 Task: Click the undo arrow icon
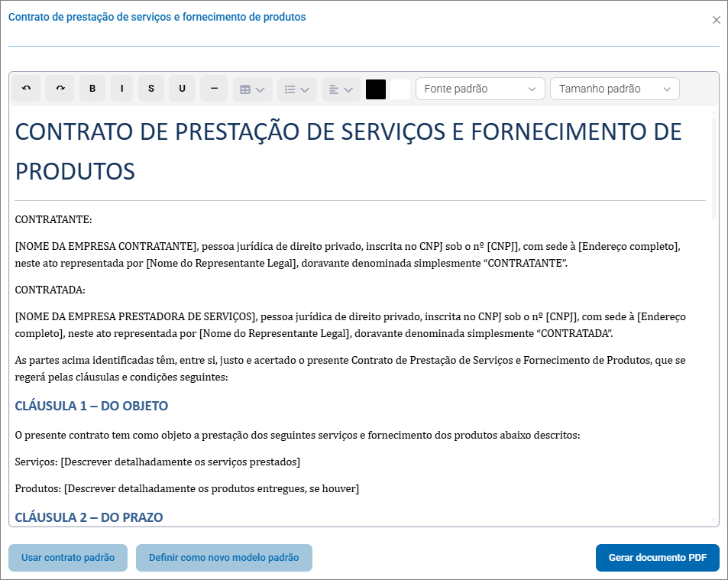[26, 89]
